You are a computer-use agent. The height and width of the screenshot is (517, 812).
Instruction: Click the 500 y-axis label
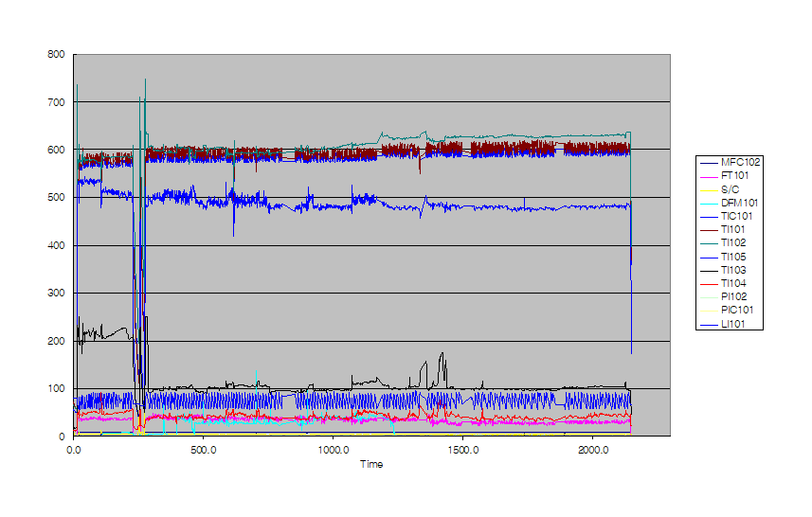pos(56,198)
